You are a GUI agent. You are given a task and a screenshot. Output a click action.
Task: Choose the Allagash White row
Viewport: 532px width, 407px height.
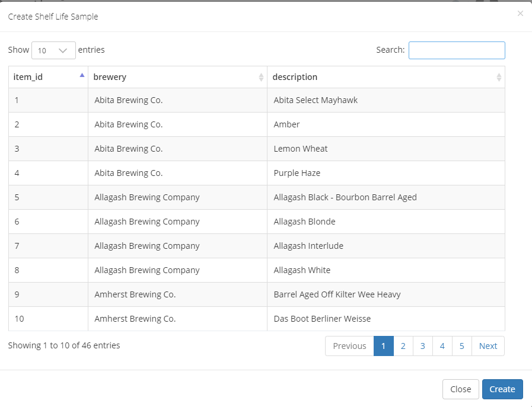pyautogui.click(x=302, y=270)
